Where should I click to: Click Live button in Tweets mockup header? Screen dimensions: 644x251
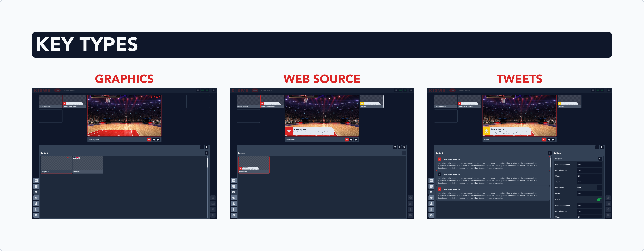[x=452, y=90]
